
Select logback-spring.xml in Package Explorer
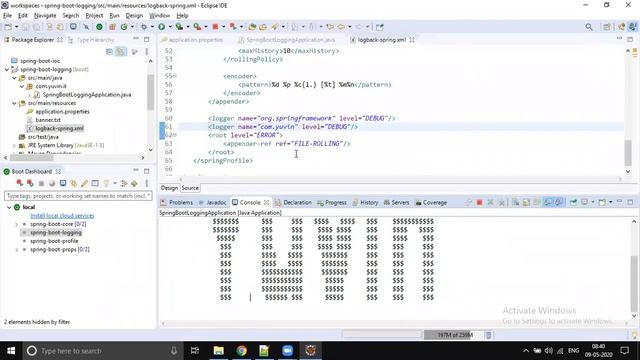59,128
